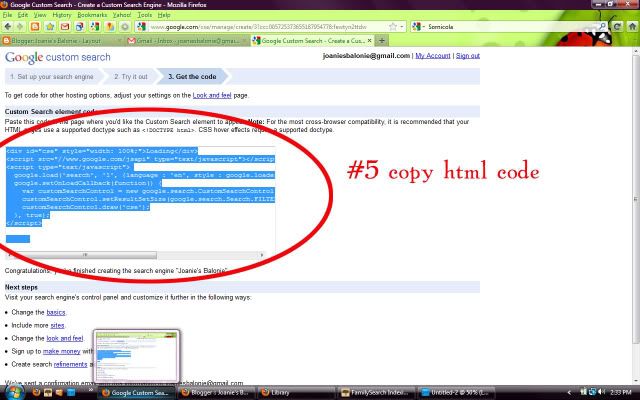Open the Blogger toolbar bookmark icon
The height and width of the screenshot is (400, 640).
tap(35, 27)
